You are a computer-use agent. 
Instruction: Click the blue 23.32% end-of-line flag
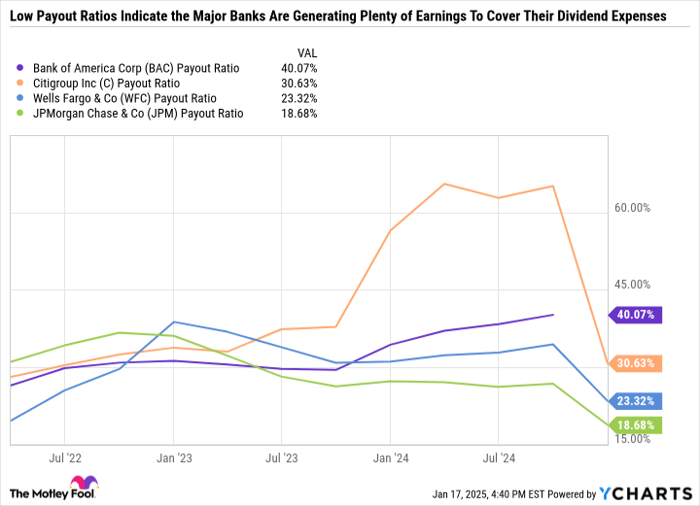635,401
